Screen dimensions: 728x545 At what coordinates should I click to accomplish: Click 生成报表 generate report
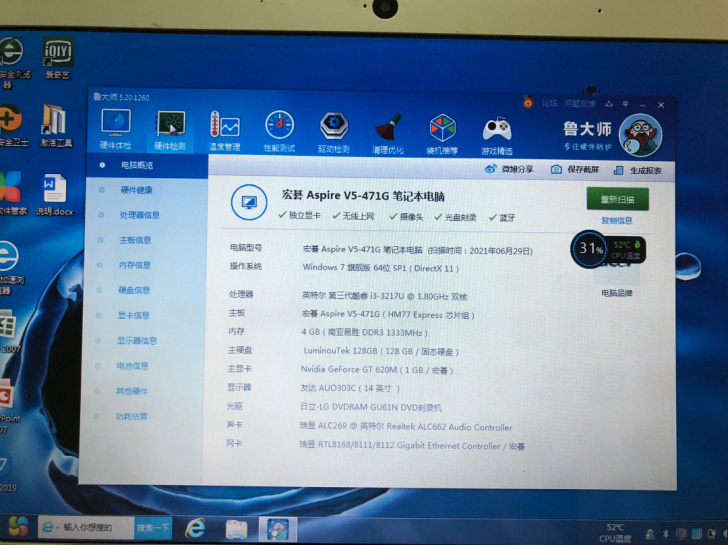pyautogui.click(x=638, y=170)
